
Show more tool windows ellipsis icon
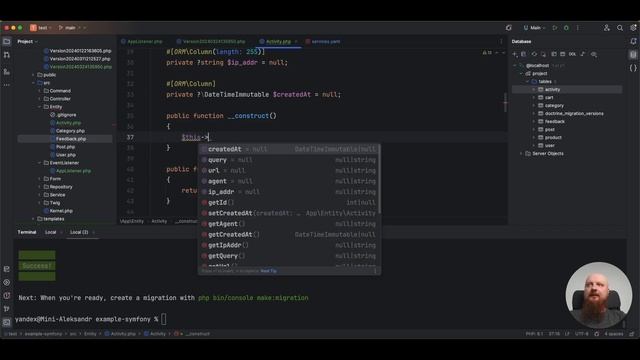click(x=7, y=85)
